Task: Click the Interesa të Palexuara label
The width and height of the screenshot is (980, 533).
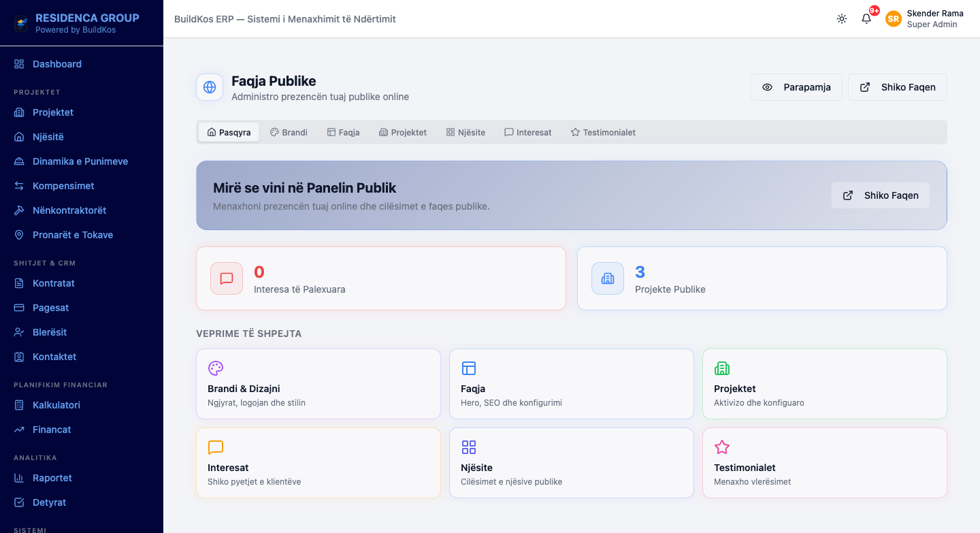Action: pyautogui.click(x=299, y=289)
